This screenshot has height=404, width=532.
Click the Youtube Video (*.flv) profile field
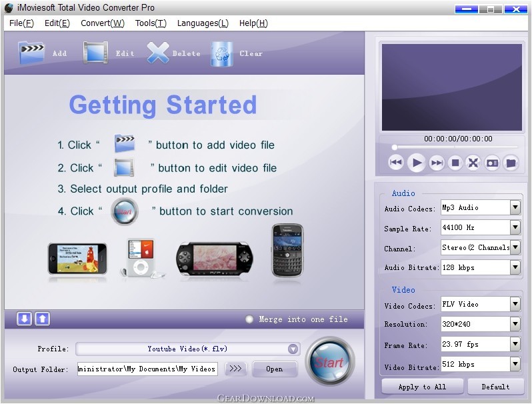point(187,349)
